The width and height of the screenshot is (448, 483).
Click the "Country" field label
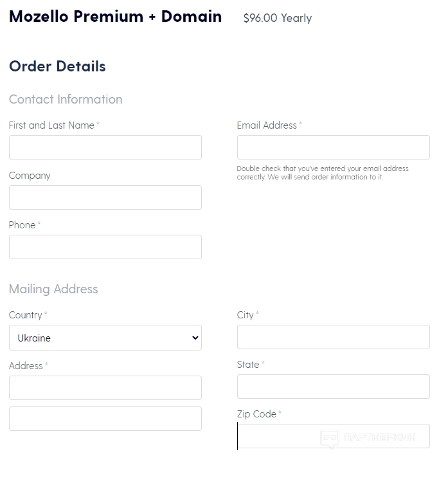click(26, 315)
